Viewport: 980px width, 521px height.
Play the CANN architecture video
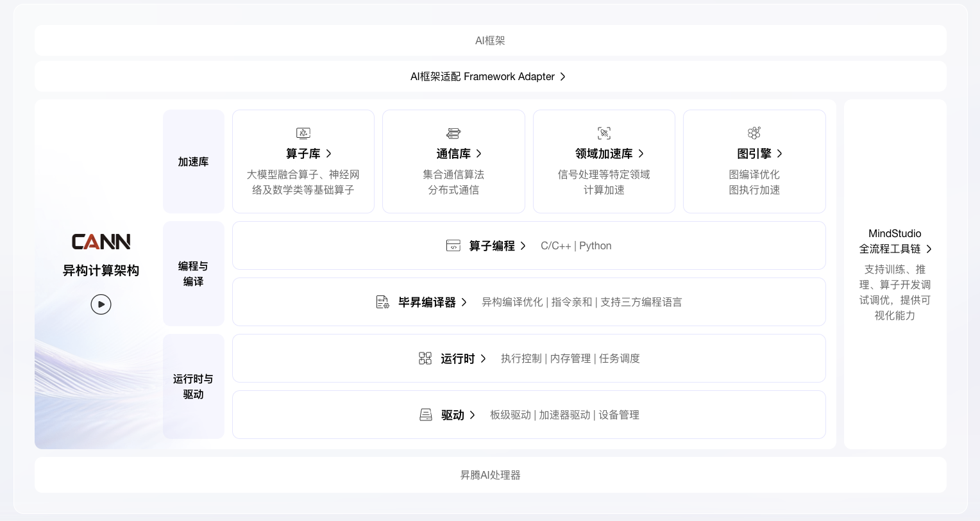point(101,304)
